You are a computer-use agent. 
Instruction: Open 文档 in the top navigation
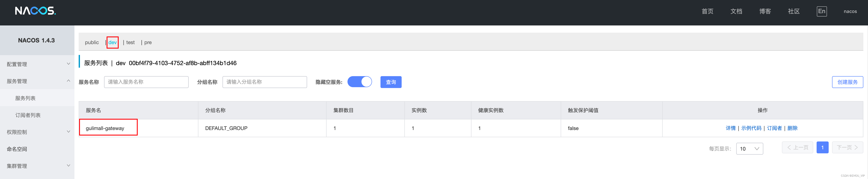coord(736,11)
